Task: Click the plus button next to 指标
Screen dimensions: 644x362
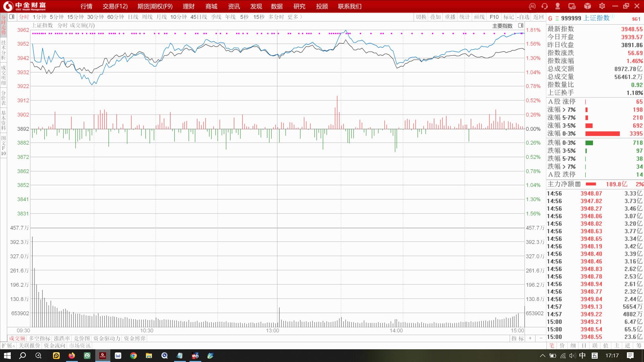Action: point(530,339)
